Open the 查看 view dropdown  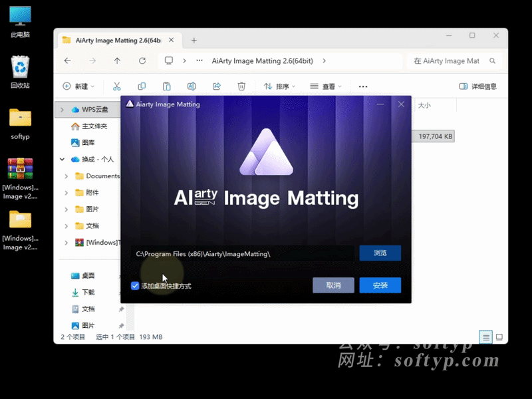point(326,86)
